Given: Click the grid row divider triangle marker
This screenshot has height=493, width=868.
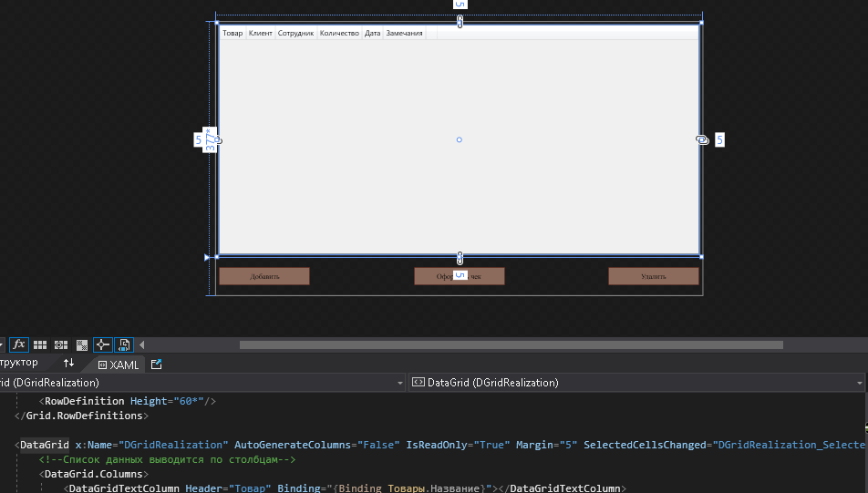Looking at the screenshot, I should click(207, 257).
